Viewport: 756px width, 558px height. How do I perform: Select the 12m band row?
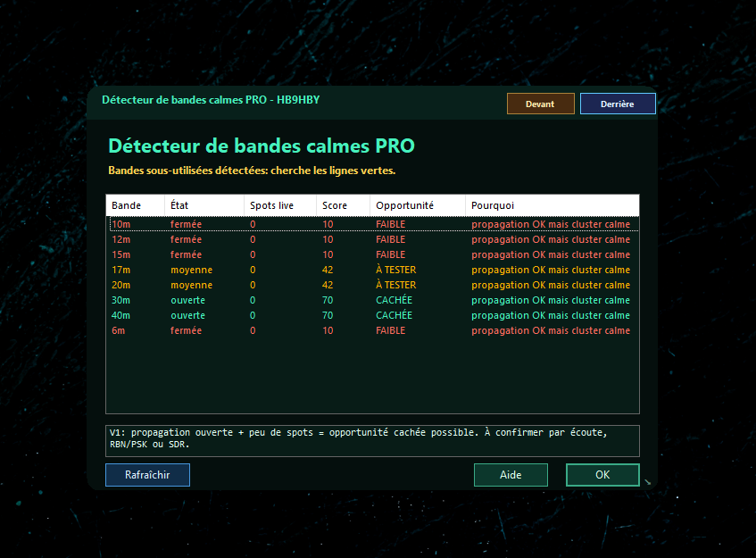coord(373,239)
